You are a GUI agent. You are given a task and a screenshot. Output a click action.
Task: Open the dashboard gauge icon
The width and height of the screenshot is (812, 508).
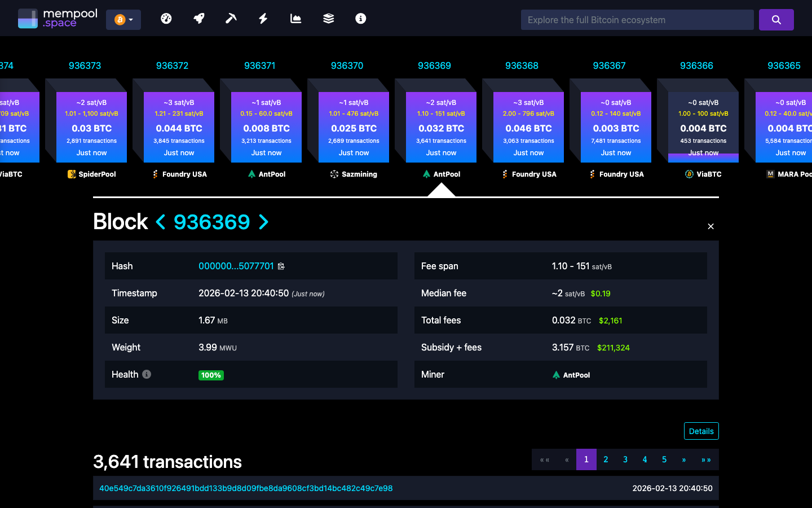(166, 18)
